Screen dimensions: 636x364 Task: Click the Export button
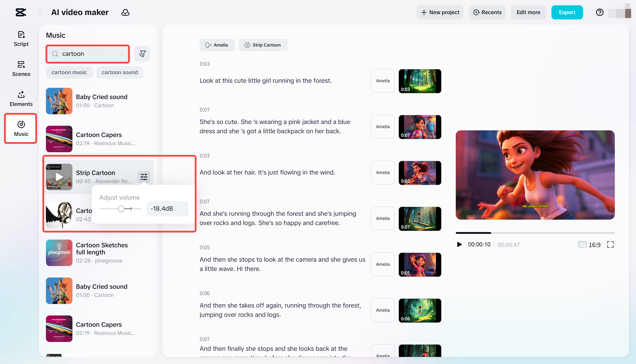[567, 12]
